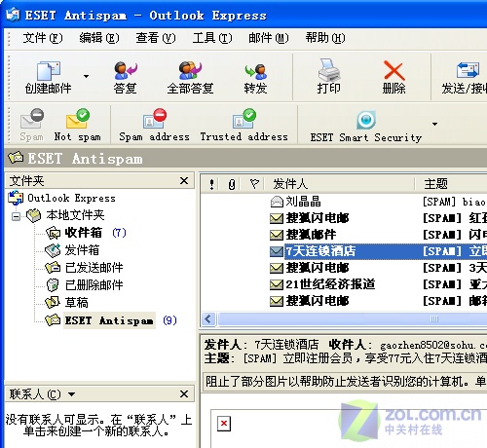The height and width of the screenshot is (448, 487).
Task: Sort by attachment column header (paperclip)
Action: pyautogui.click(x=232, y=184)
